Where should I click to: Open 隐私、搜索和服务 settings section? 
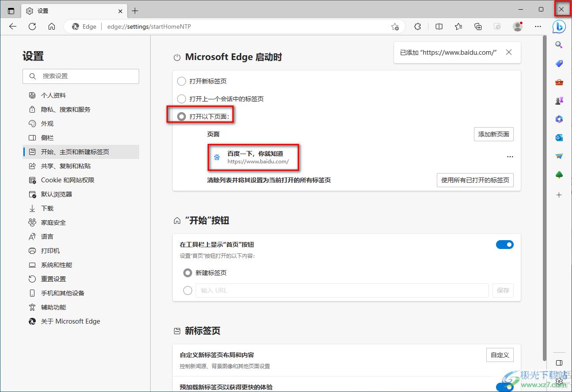click(81, 109)
